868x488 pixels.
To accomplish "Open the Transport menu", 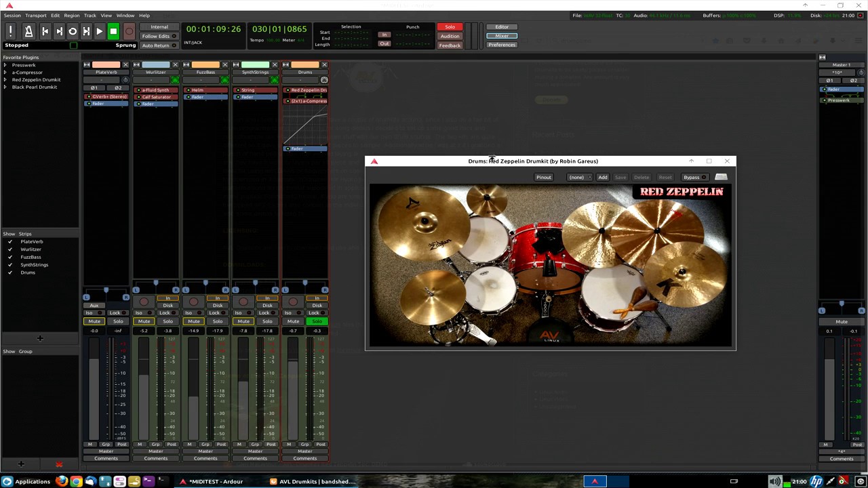I will [x=36, y=15].
